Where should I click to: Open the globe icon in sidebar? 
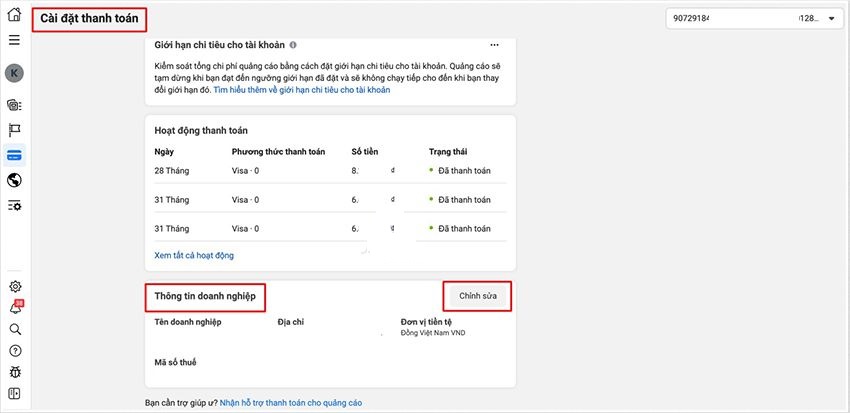(15, 180)
